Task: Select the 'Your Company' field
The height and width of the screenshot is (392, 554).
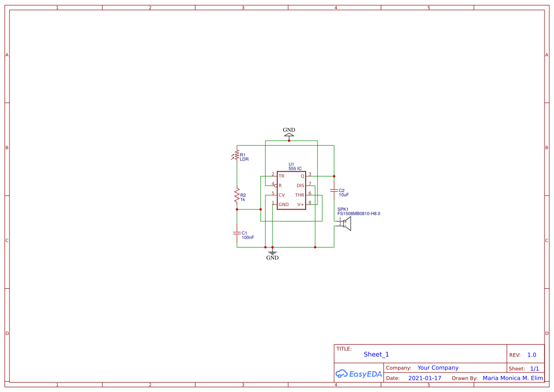Action: pyautogui.click(x=438, y=368)
